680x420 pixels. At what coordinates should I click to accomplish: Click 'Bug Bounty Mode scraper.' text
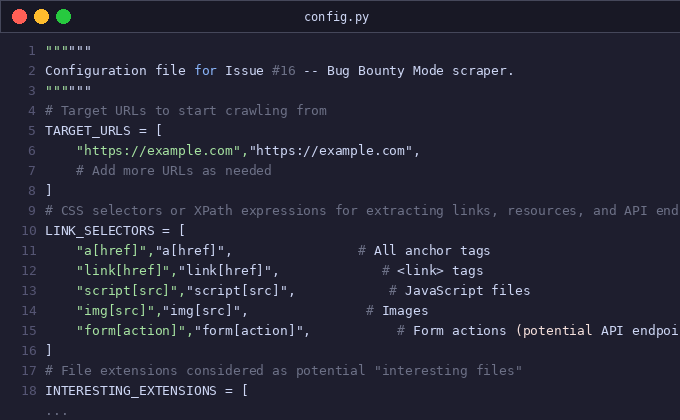click(420, 71)
